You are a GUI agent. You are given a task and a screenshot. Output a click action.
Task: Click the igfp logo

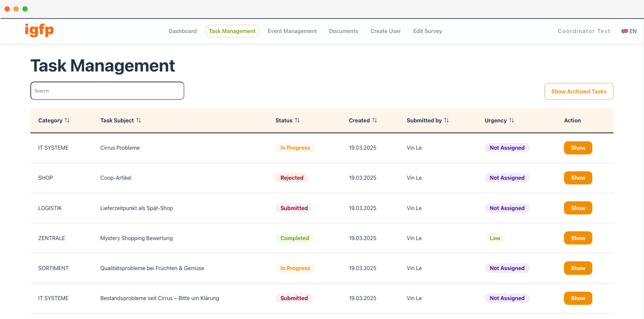point(39,30)
